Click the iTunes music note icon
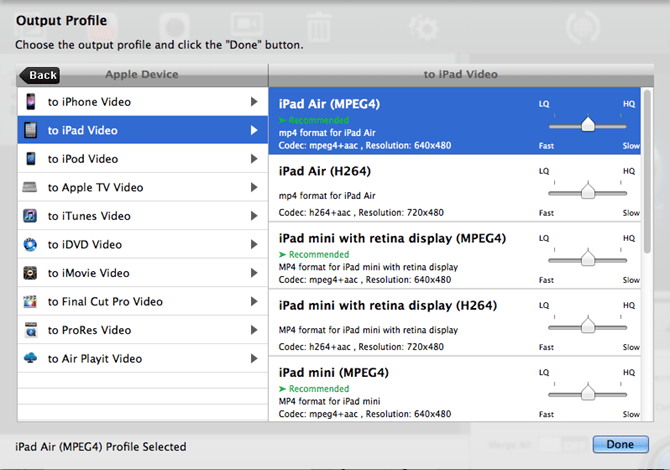This screenshot has height=470, width=670. click(30, 215)
